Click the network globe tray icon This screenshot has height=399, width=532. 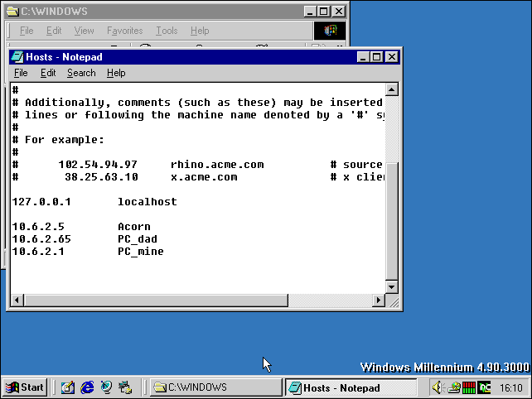pos(453,387)
